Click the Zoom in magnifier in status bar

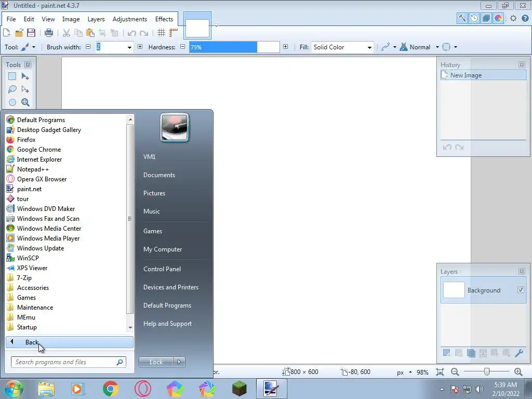pos(518,372)
